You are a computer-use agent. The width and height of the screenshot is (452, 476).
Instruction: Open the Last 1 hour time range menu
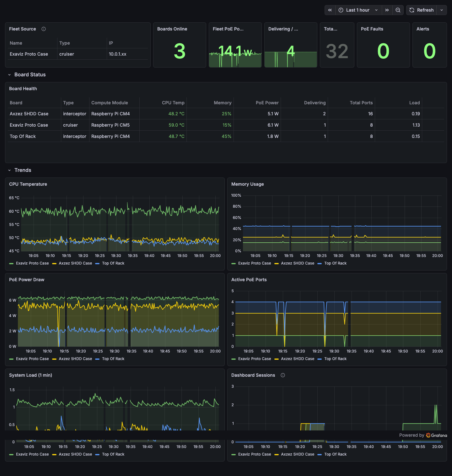pyautogui.click(x=358, y=10)
